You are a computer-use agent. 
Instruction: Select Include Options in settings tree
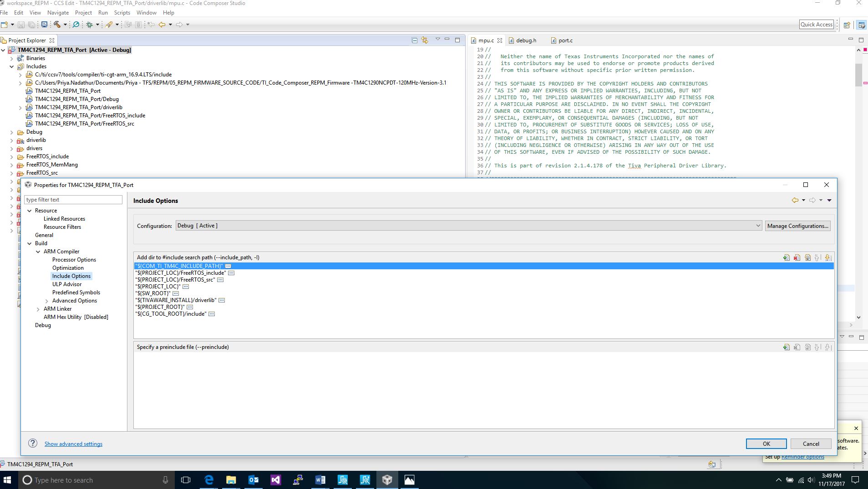point(71,276)
